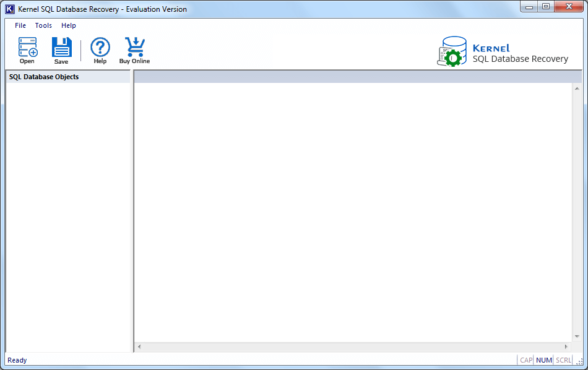Image resolution: width=588 pixels, height=370 pixels.
Task: Click the SCRL status indicator
Action: point(563,360)
